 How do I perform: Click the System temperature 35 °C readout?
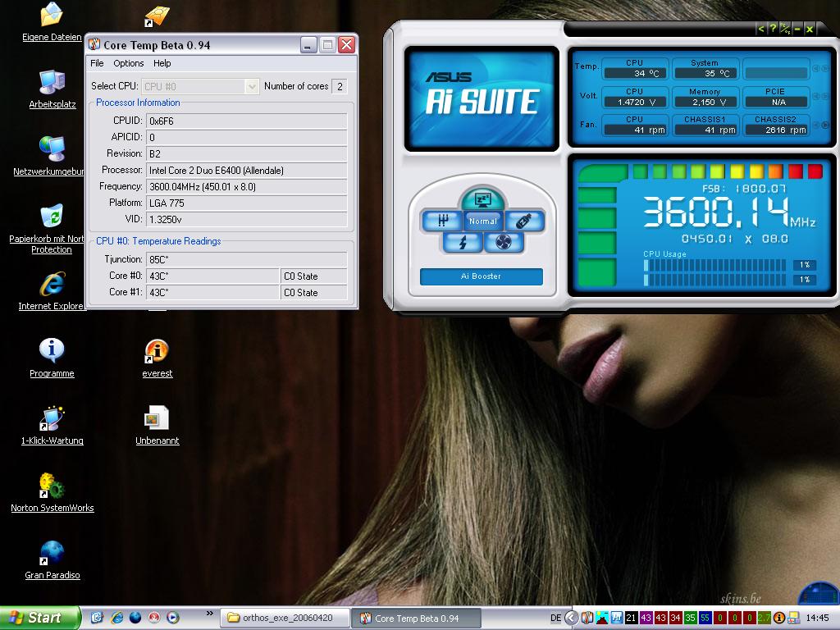click(x=705, y=73)
